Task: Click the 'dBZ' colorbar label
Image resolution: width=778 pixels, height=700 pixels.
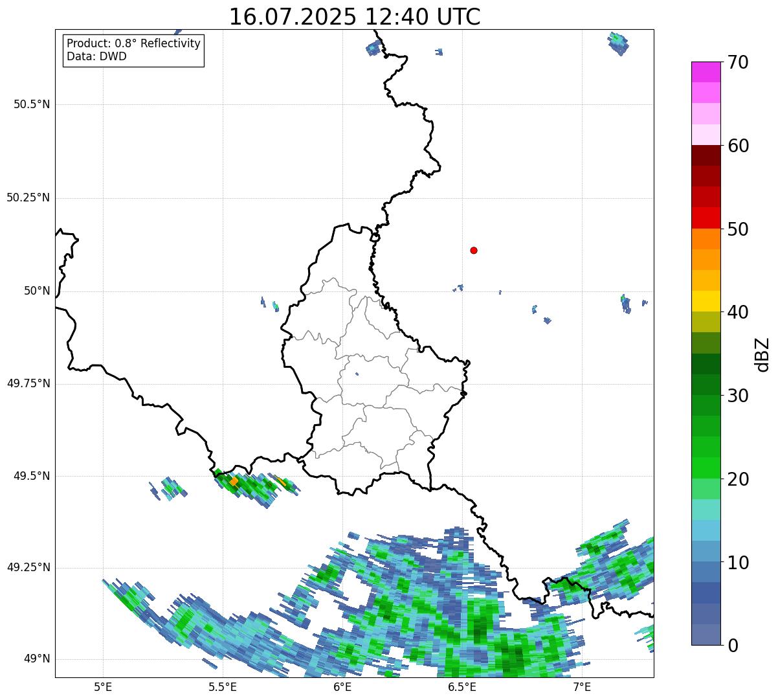Action: click(x=762, y=354)
